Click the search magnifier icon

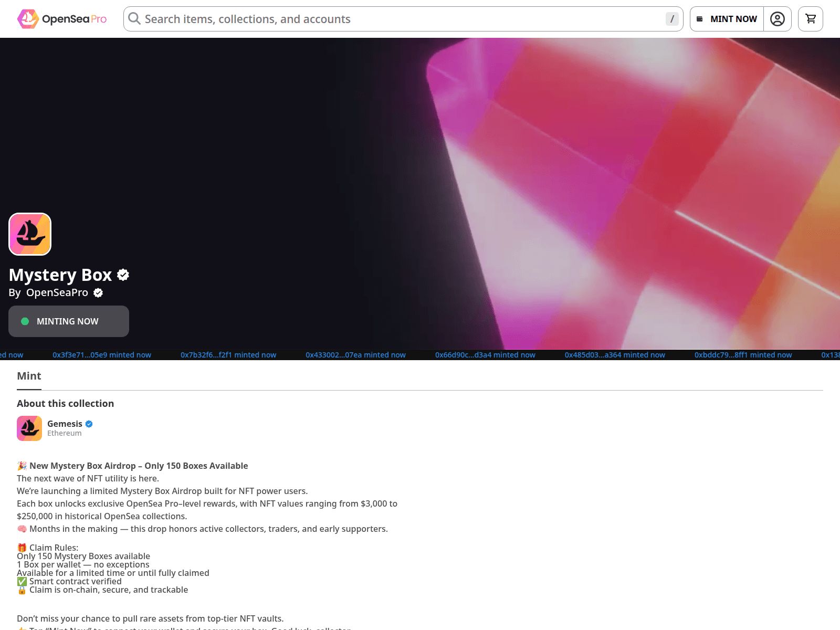point(134,19)
